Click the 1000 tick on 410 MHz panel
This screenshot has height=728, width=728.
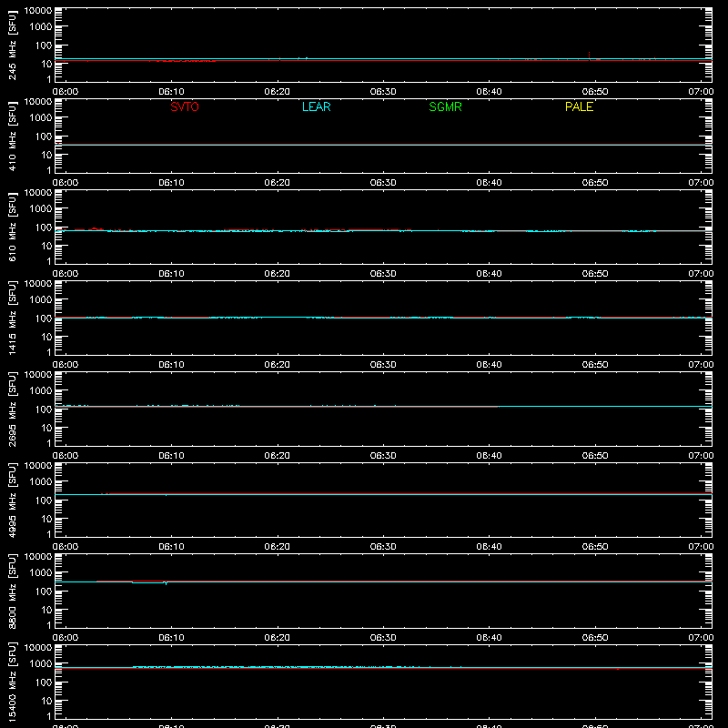41,117
